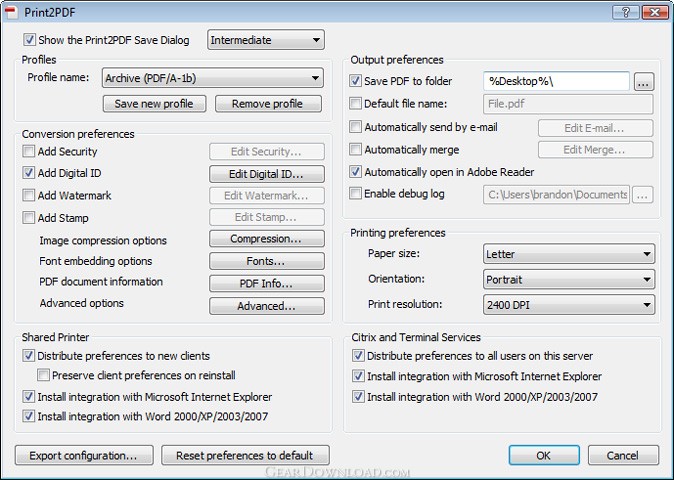Toggle Shared Printer Word 2000/XP/2003/2007 integration checkbox

[29, 416]
